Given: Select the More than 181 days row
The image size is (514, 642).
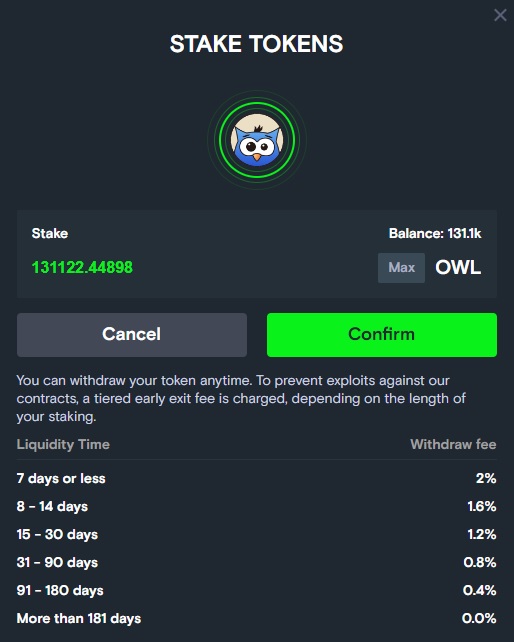Looking at the screenshot, I should point(257,618).
